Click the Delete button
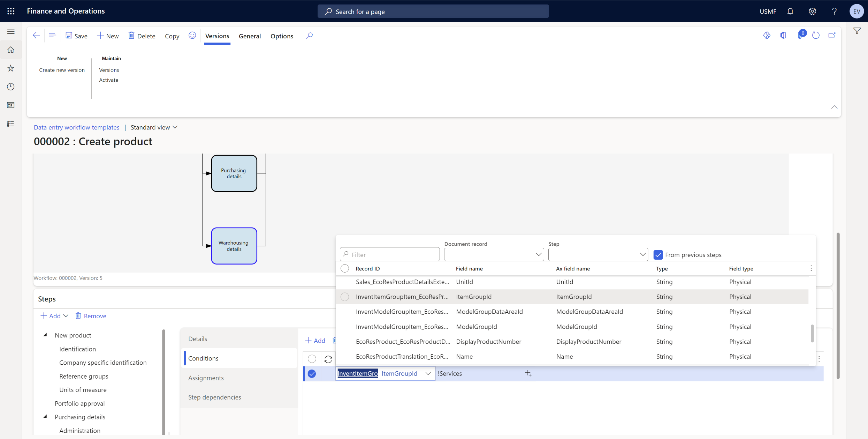 (142, 36)
